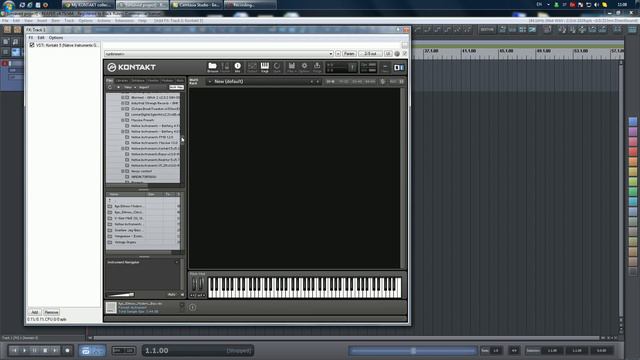The image size is (640, 360).
Task: Click the Remove FX button
Action: coord(51,312)
